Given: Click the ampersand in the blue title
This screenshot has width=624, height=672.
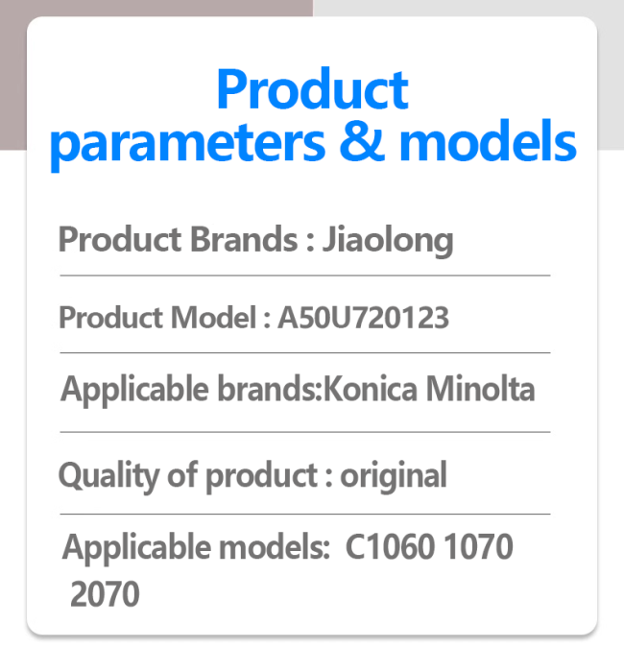Looking at the screenshot, I should 362,139.
